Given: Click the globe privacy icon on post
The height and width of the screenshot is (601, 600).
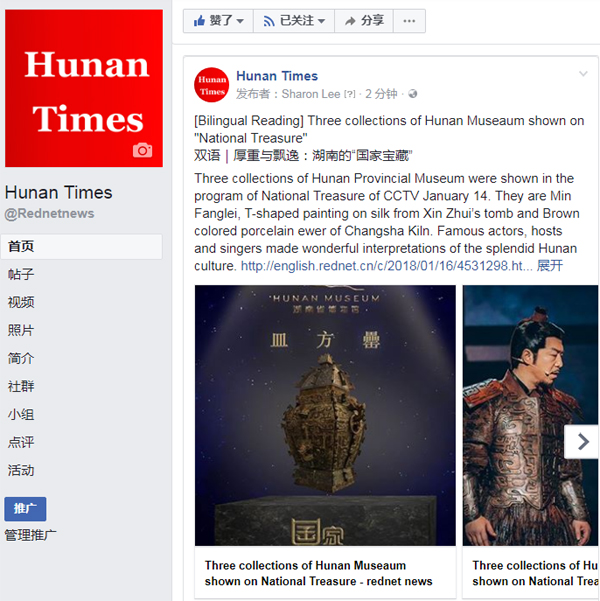Looking at the screenshot, I should pyautogui.click(x=413, y=94).
